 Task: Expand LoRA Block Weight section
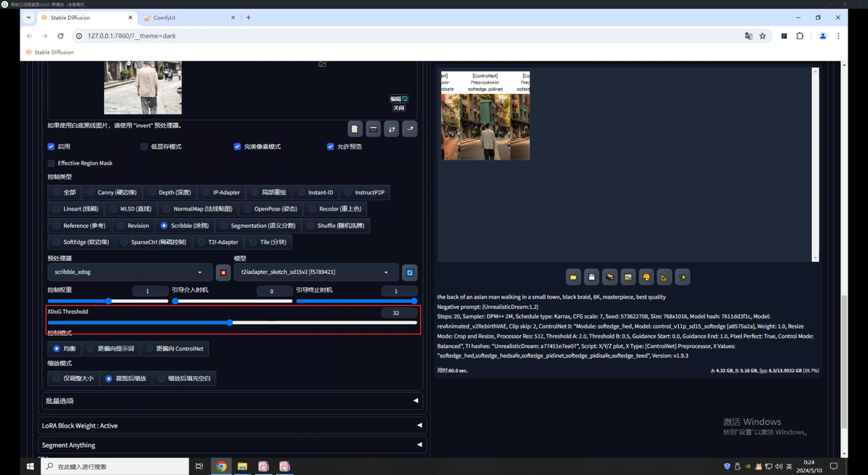(232, 425)
